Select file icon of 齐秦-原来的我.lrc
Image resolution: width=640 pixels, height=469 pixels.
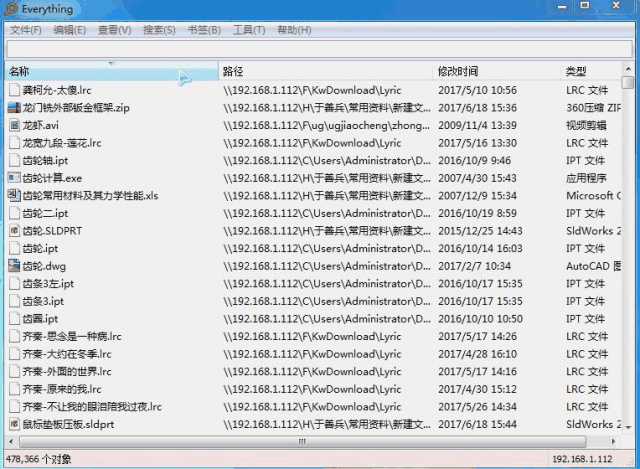tap(14, 389)
